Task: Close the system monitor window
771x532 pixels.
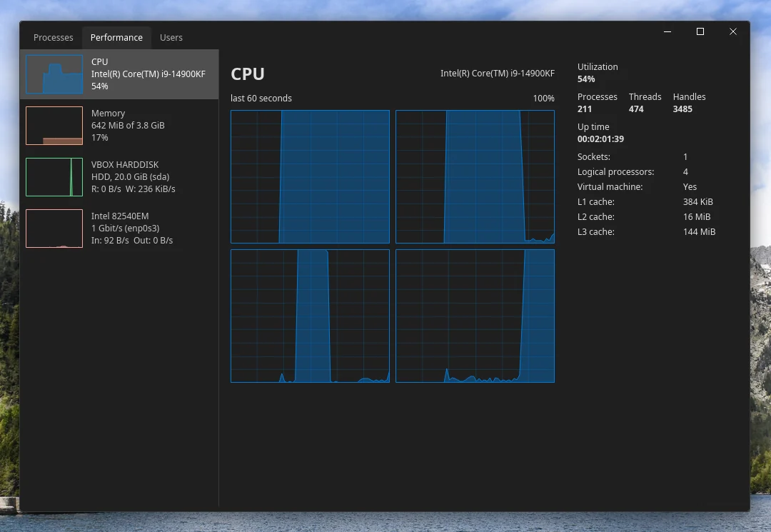Action: click(733, 31)
